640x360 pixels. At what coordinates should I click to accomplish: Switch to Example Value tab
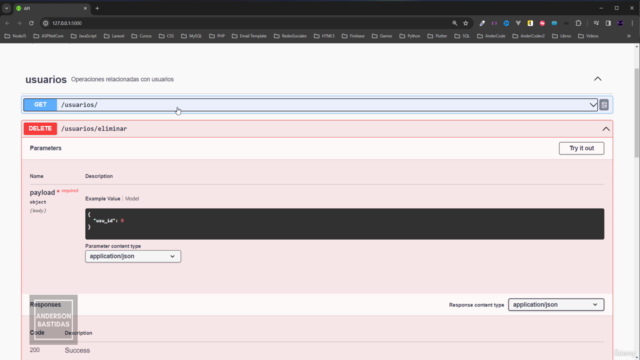point(102,199)
